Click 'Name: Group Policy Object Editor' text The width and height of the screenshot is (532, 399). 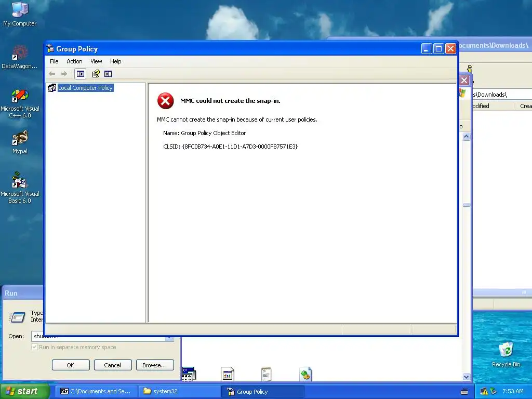coord(204,133)
